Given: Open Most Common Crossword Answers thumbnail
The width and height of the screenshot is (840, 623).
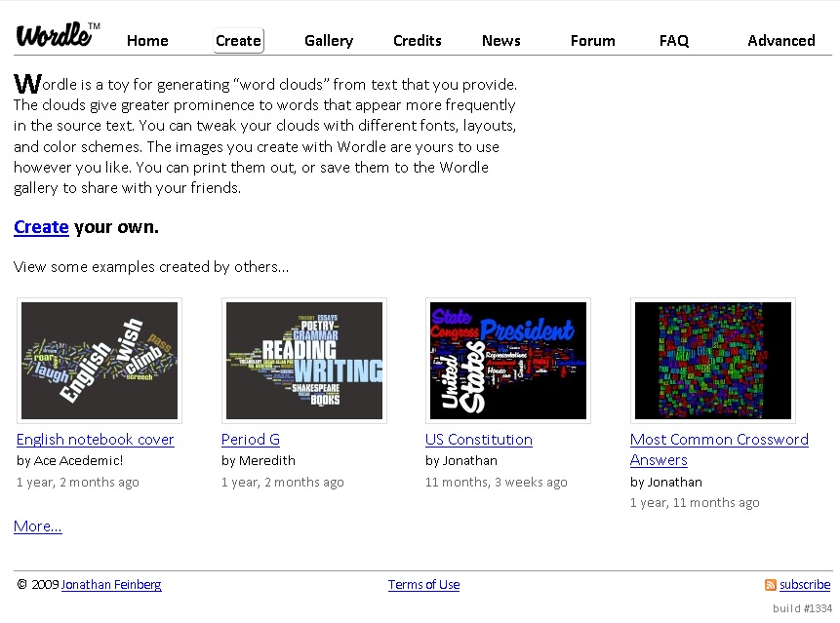Looking at the screenshot, I should 713,361.
